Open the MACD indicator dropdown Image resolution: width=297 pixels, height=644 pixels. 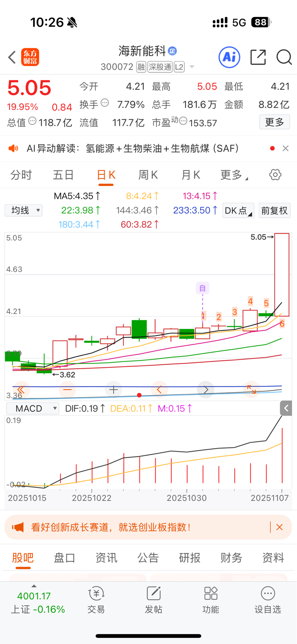coord(33,408)
